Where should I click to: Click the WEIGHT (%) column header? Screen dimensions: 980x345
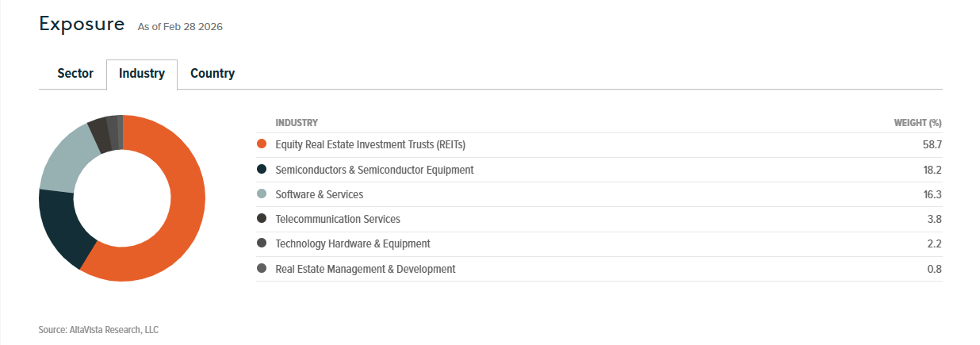917,123
